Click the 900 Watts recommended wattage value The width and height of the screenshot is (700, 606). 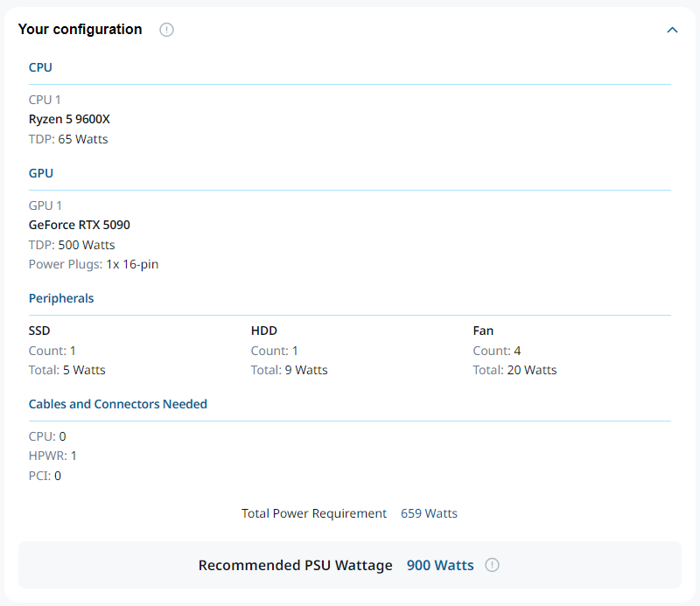click(440, 565)
